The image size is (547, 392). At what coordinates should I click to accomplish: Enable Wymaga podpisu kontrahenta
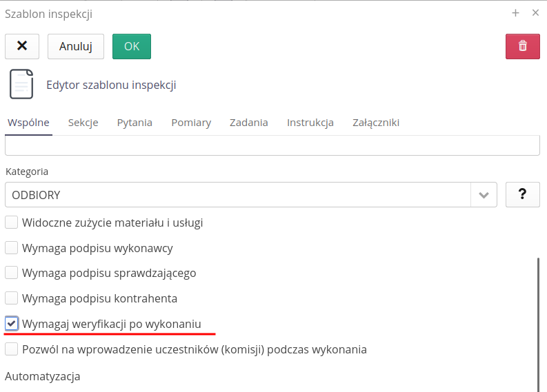click(11, 298)
